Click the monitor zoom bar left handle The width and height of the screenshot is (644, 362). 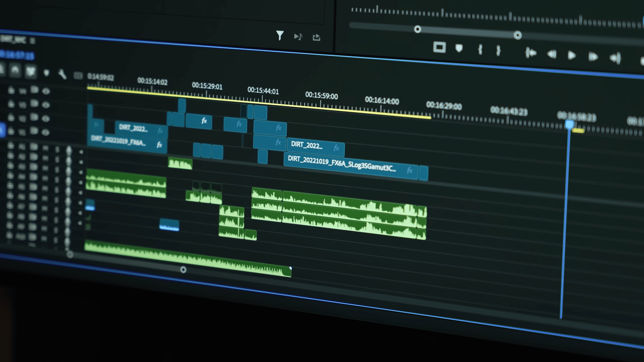tap(417, 29)
